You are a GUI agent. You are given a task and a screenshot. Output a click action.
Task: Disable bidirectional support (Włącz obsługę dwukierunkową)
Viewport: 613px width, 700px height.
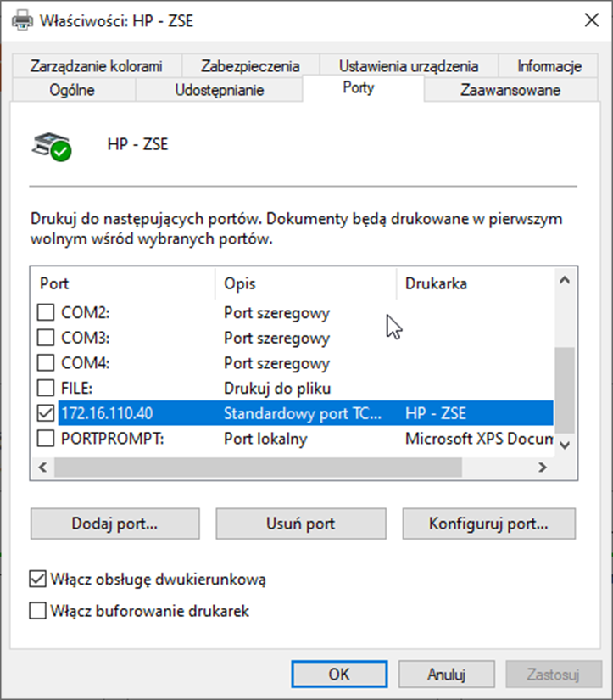(x=37, y=580)
